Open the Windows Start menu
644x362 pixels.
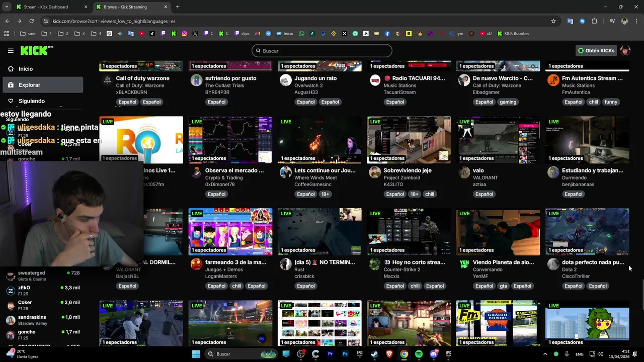(196, 354)
